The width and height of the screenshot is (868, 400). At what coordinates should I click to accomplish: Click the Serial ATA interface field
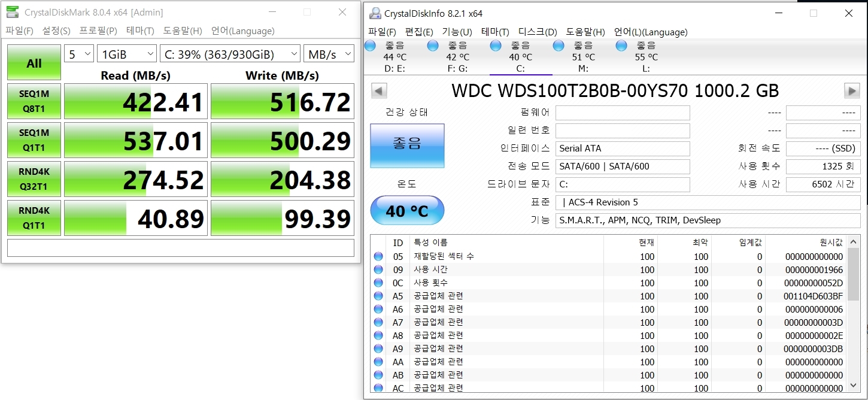(x=623, y=149)
